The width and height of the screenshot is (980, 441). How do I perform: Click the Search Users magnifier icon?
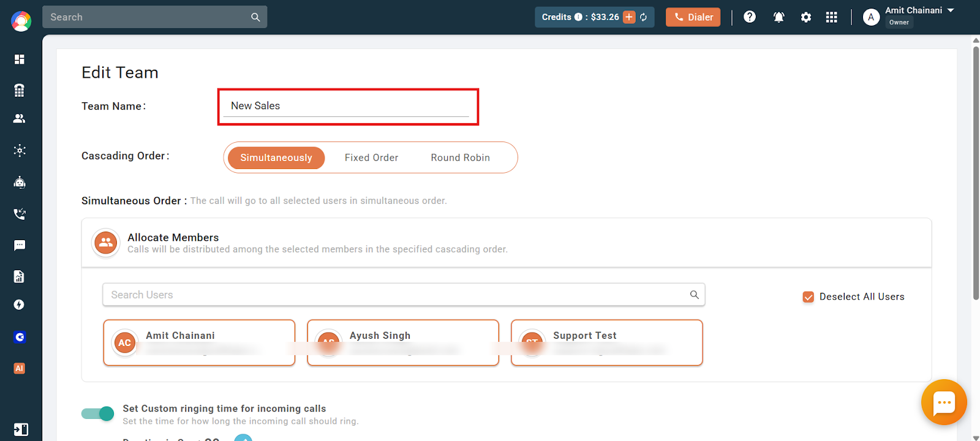click(x=695, y=295)
